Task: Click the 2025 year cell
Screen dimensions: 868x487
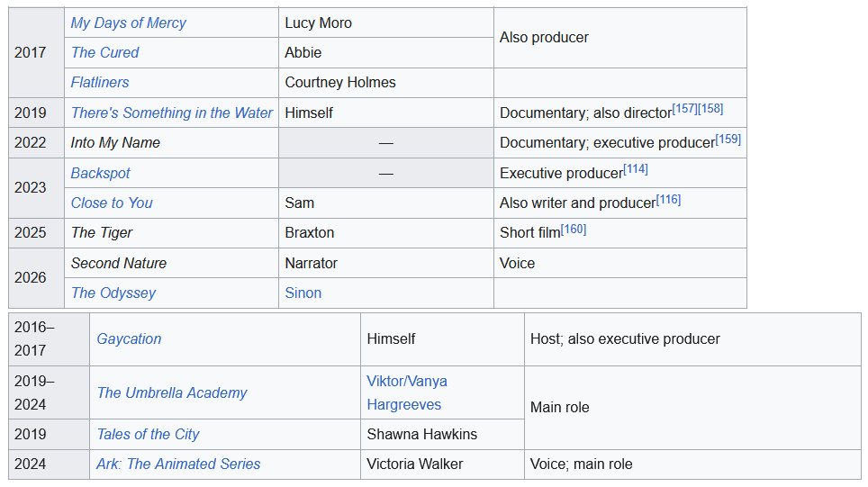Action: pos(37,233)
